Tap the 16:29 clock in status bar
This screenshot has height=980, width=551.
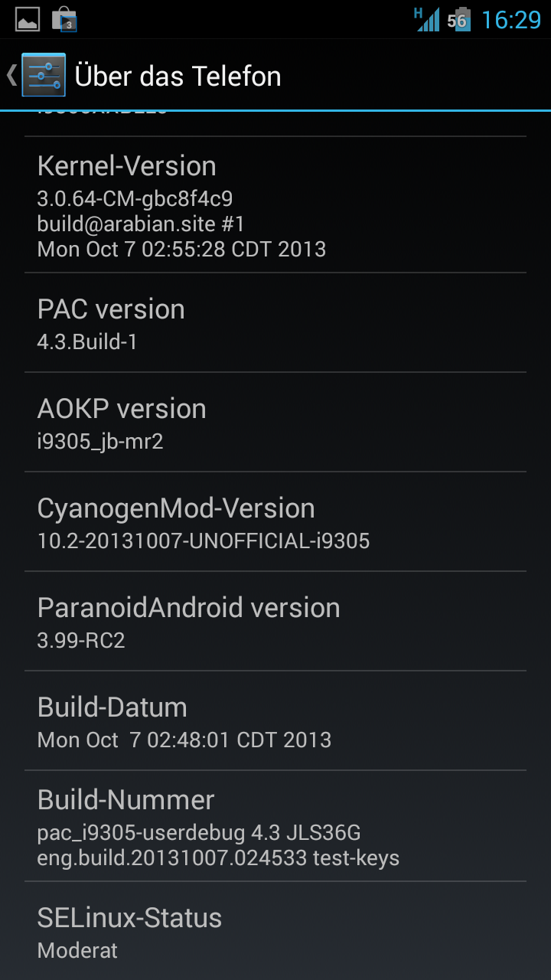click(510, 20)
